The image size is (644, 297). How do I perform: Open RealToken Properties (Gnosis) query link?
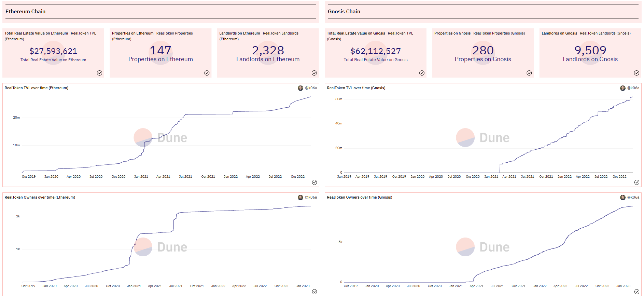499,33
